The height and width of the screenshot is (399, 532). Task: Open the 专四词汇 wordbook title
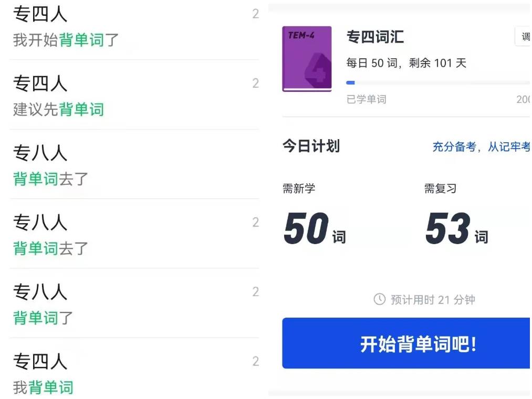375,37
